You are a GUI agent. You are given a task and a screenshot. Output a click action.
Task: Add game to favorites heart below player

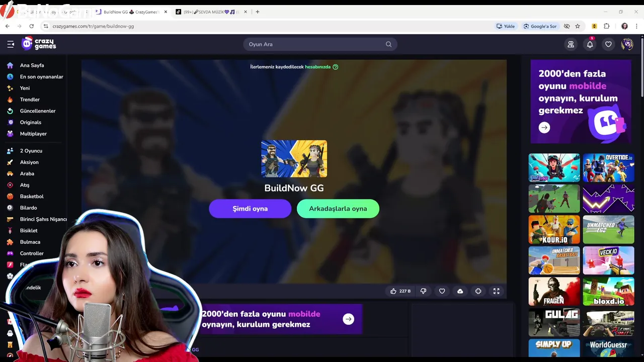click(442, 291)
